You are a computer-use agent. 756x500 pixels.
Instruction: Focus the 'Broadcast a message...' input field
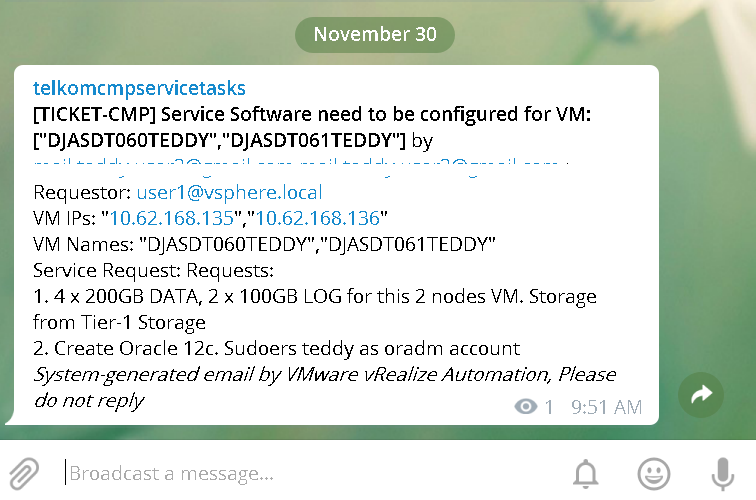309,473
